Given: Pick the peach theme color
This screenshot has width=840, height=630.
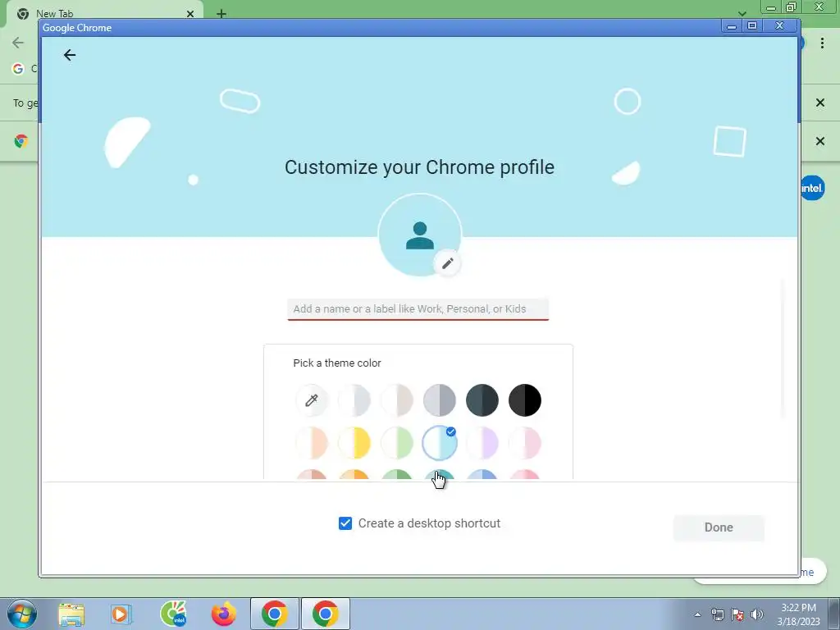Looking at the screenshot, I should pyautogui.click(x=311, y=443).
